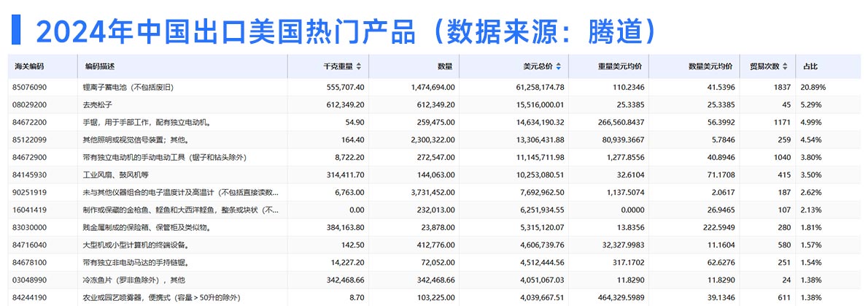Click the page title 2024年中国出口美国热门产品
This screenshot has width=868, height=306.
tap(226, 32)
